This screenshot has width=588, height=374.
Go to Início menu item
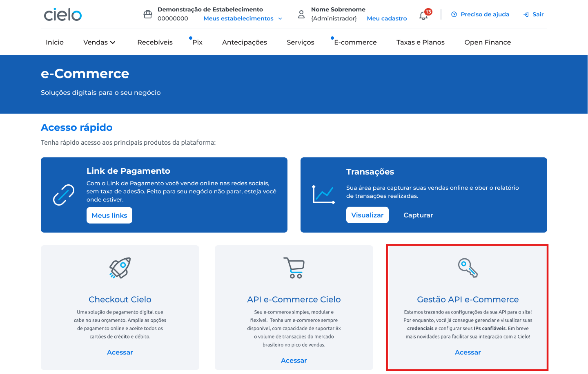(55, 42)
